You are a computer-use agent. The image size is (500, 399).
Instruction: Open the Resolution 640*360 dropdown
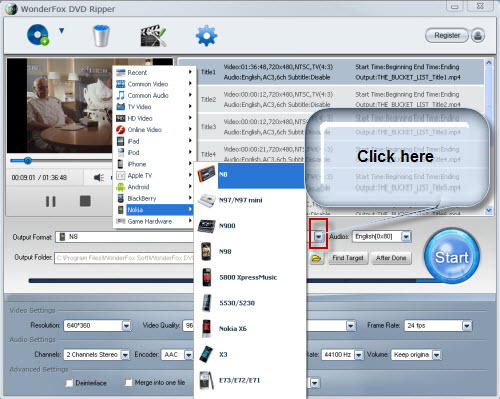click(x=126, y=326)
